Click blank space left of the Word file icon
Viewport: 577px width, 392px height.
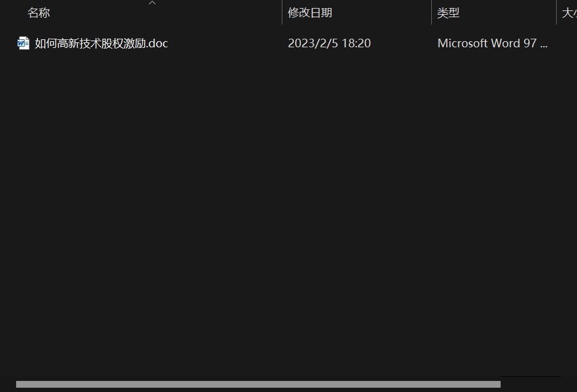click(x=8, y=44)
